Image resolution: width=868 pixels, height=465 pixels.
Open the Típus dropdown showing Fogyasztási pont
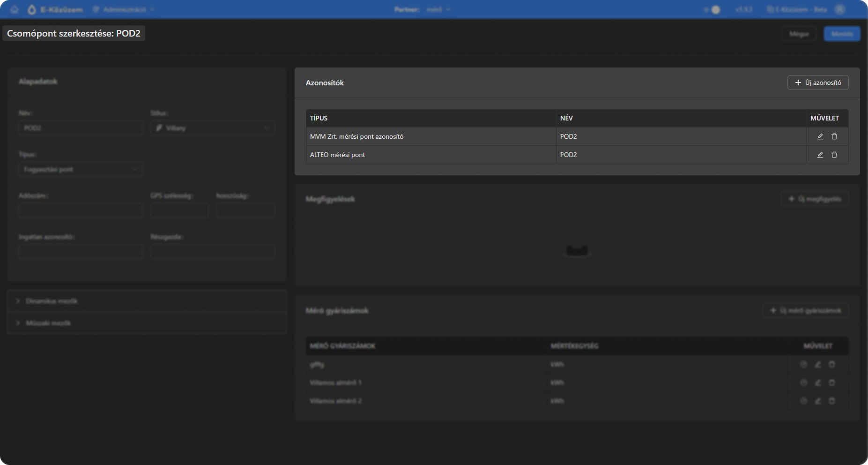coord(80,169)
